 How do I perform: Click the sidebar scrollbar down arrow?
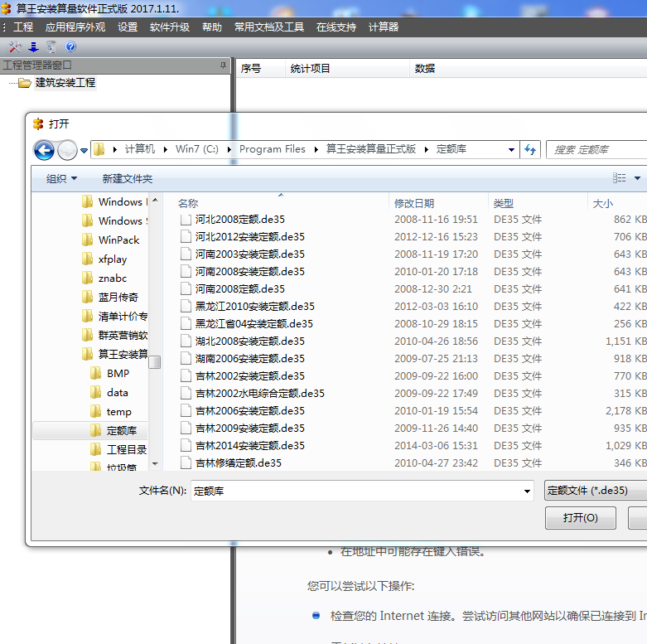pos(155,464)
